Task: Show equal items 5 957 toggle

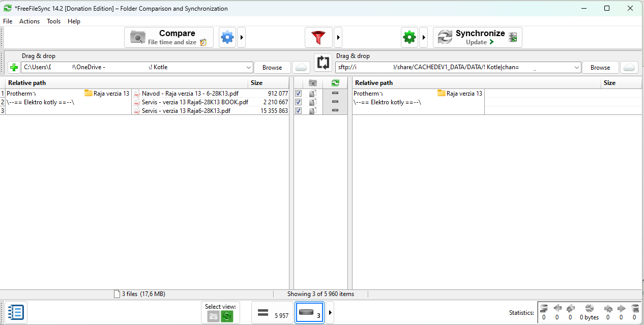Action: [x=273, y=312]
